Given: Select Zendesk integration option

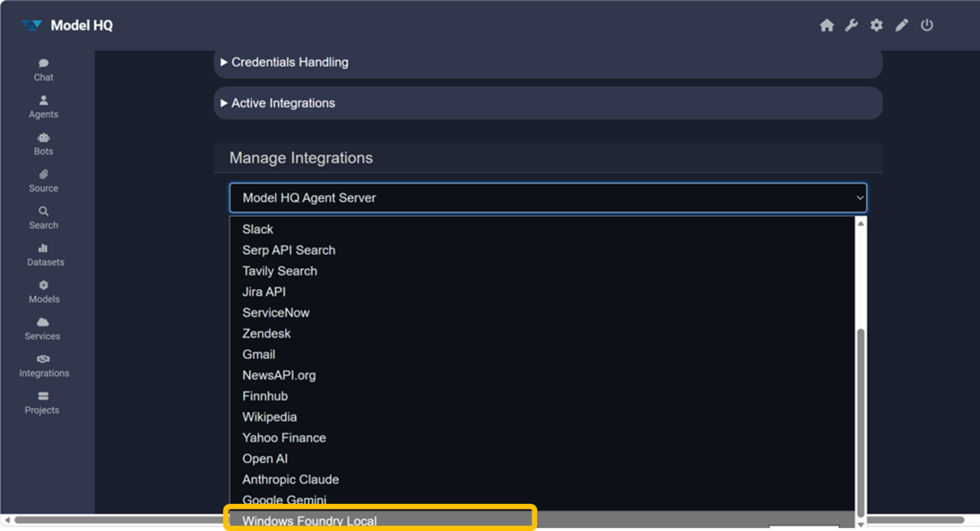Looking at the screenshot, I should (542, 334).
